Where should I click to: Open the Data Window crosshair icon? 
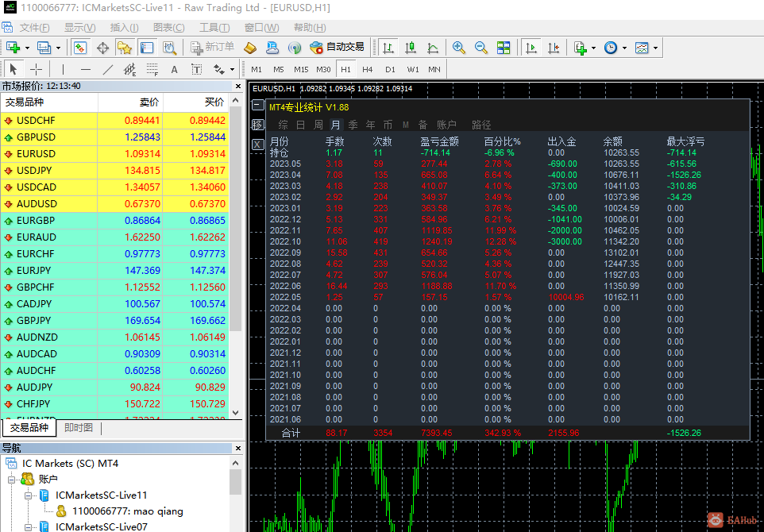(x=102, y=48)
